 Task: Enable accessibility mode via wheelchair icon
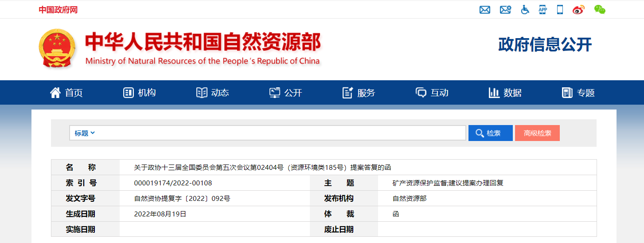point(525,10)
